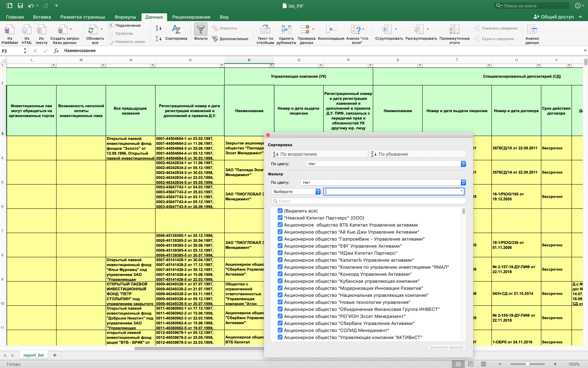Image resolution: width=588 pixels, height=368 pixels.
Task: Uncheck "СОЛИД Менеджмент" checkbox
Action: pyautogui.click(x=280, y=330)
